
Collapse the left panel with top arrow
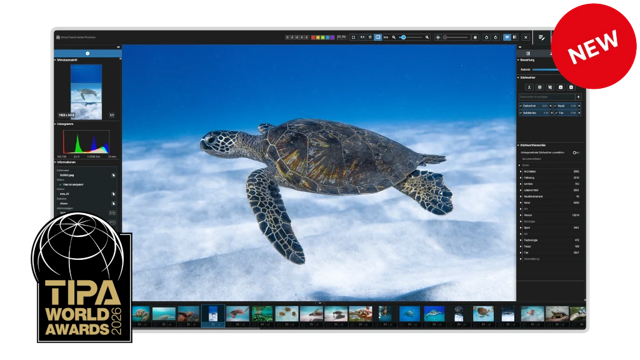click(x=118, y=47)
